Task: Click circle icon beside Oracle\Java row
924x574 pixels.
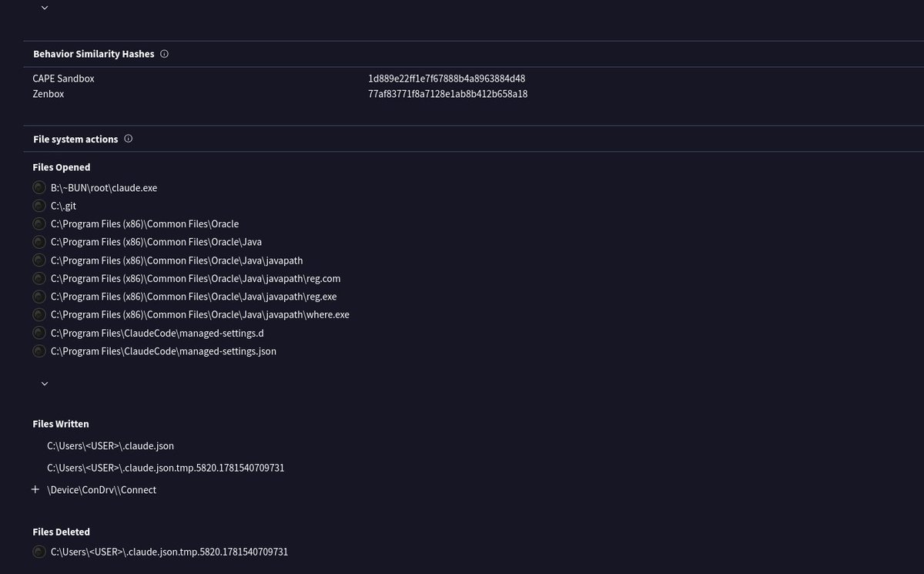Action: (39, 242)
